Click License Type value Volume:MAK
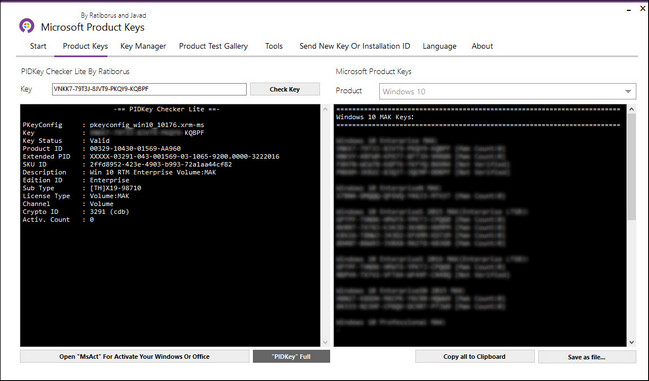 109,196
